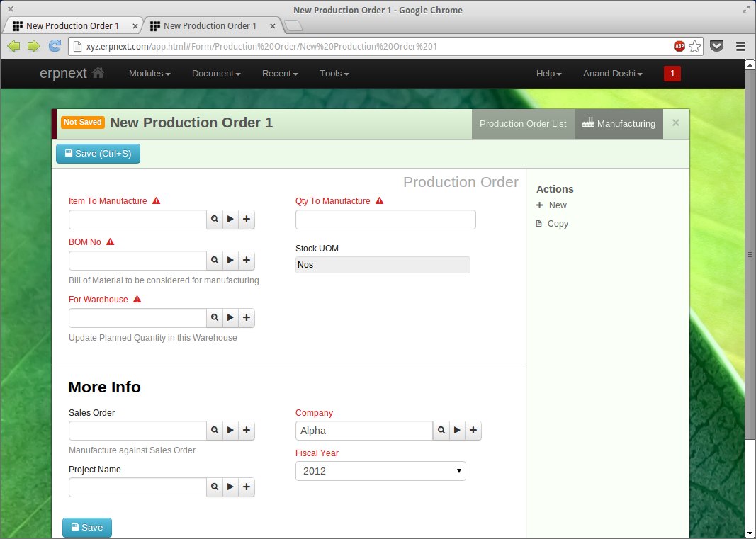Add new project via plus icon
Image resolution: width=756 pixels, height=539 pixels.
tap(247, 487)
